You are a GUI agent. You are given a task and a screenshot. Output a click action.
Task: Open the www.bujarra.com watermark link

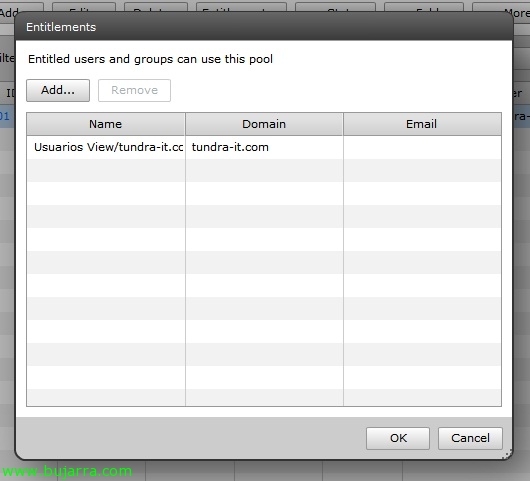click(x=67, y=471)
